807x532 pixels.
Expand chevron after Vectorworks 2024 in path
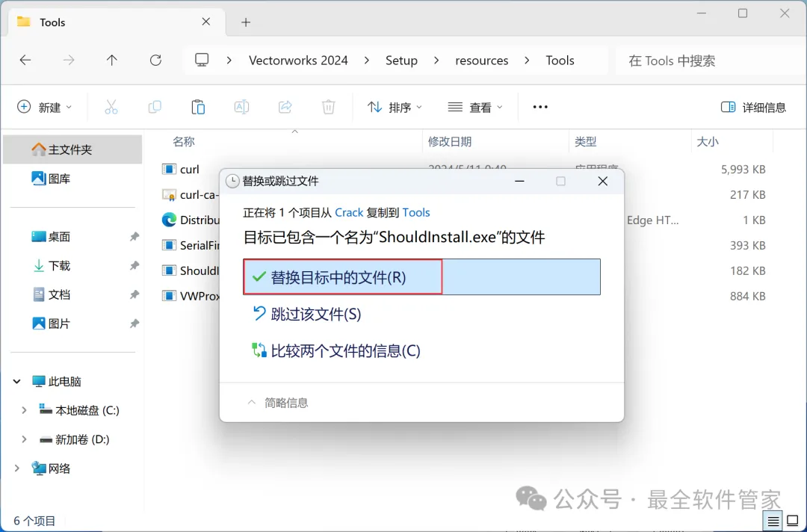pyautogui.click(x=366, y=61)
